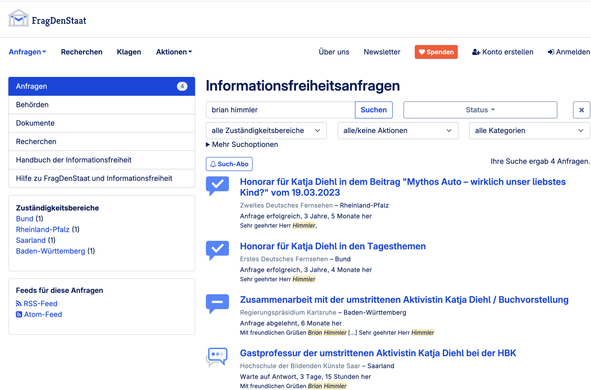Go to Klagen in the top navigation
The image size is (591, 390).
click(129, 52)
